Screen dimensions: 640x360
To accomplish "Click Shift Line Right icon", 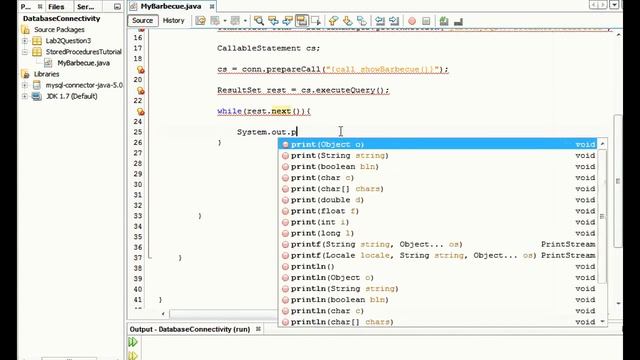I will 394,21.
